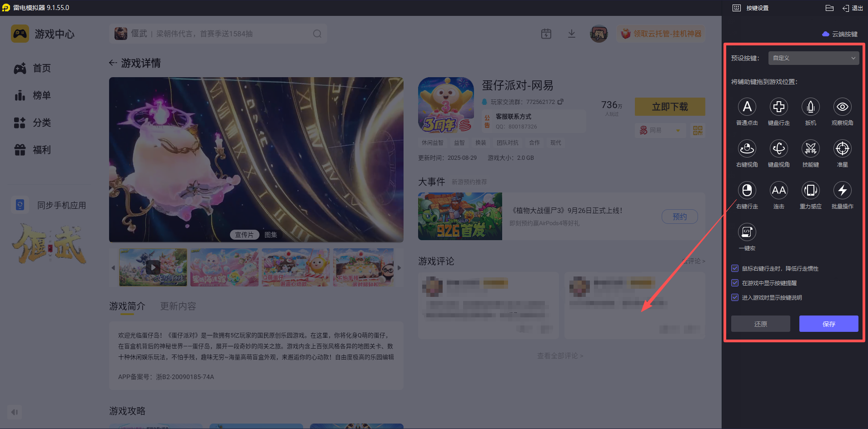Play the first video thumbnail
The width and height of the screenshot is (868, 429).
coord(153,267)
